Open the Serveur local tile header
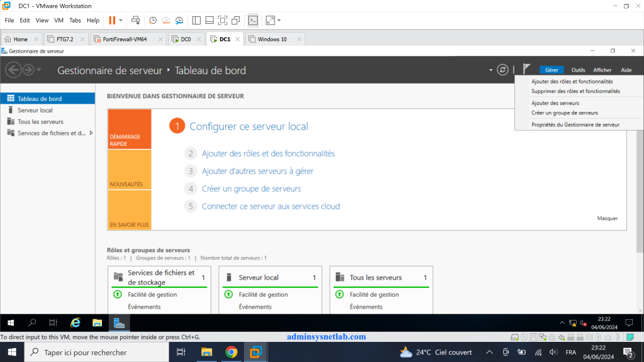 coord(270,277)
